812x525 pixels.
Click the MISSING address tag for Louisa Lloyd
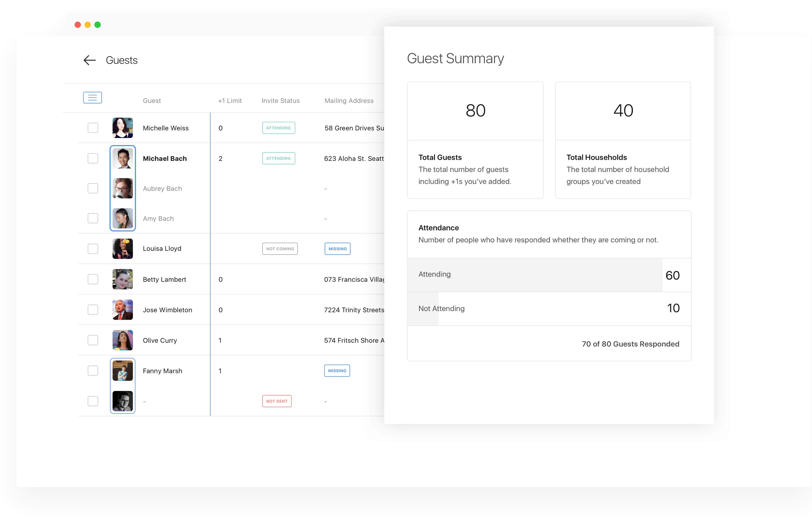(x=338, y=249)
